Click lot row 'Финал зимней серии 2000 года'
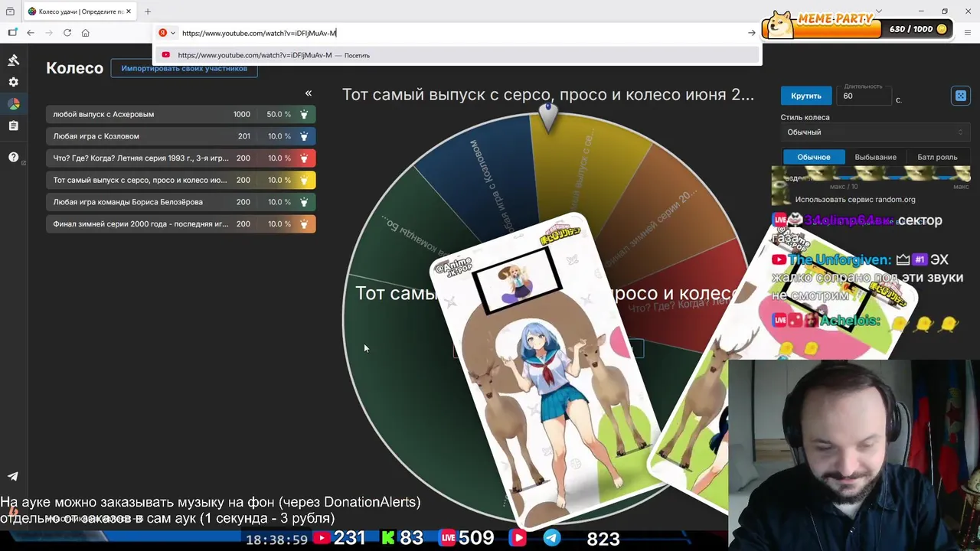 point(181,224)
